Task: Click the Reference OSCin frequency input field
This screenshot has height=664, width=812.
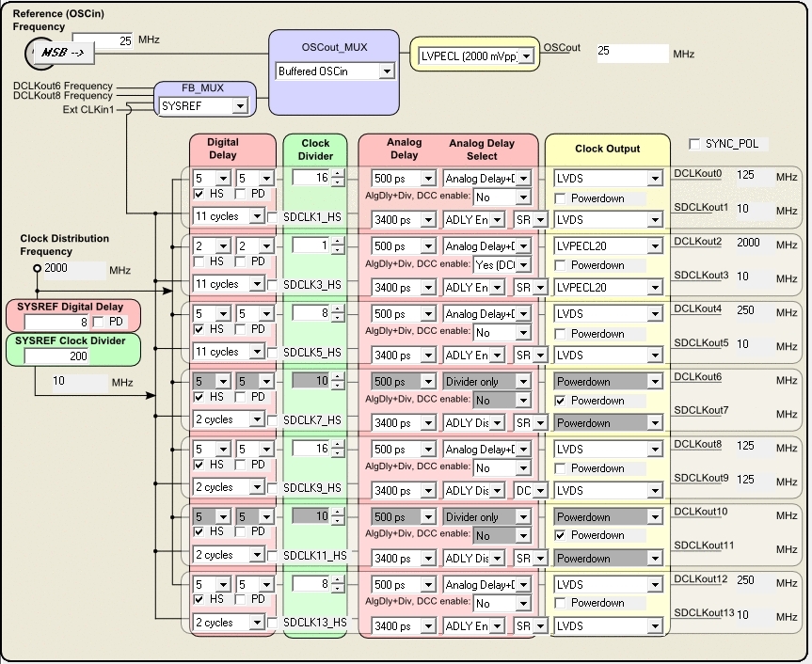Action: (103, 40)
